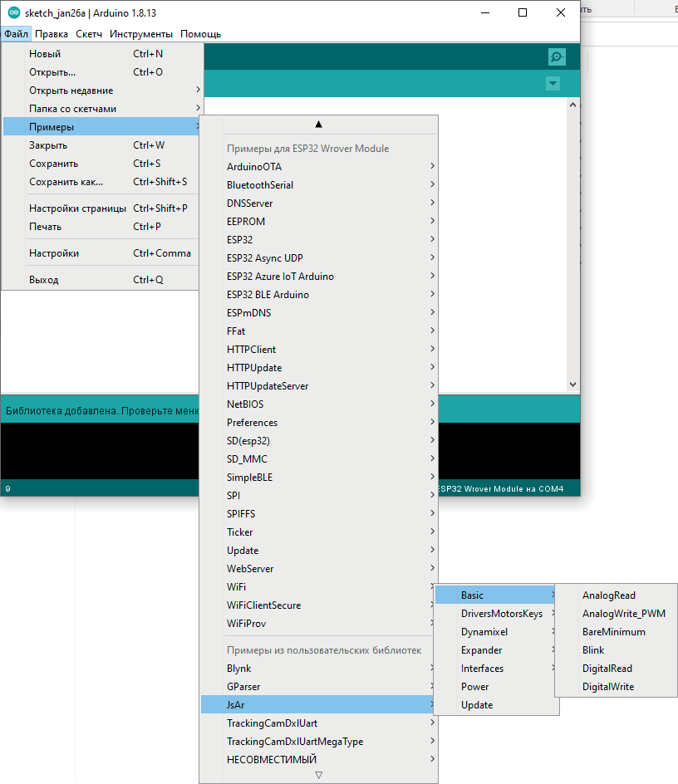
Task: Expand the WebServer examples submenu
Action: [x=250, y=569]
